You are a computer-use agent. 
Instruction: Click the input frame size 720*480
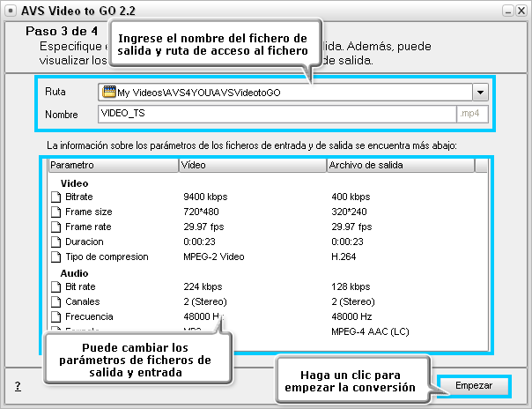[x=201, y=212]
